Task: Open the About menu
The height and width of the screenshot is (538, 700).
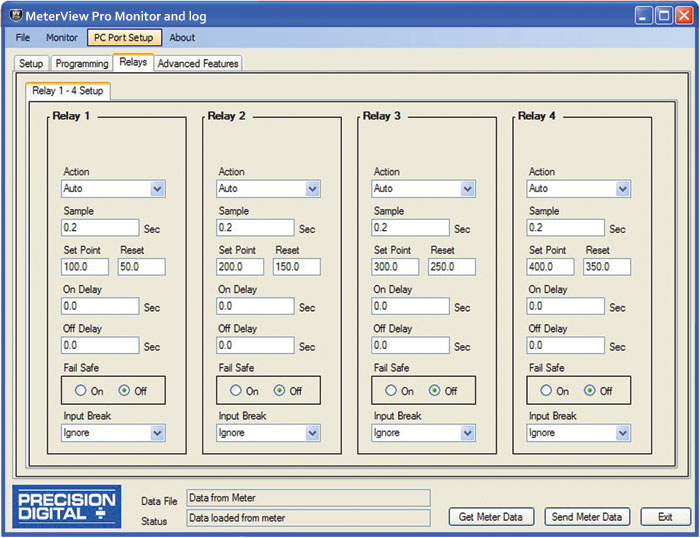Action: 182,38
